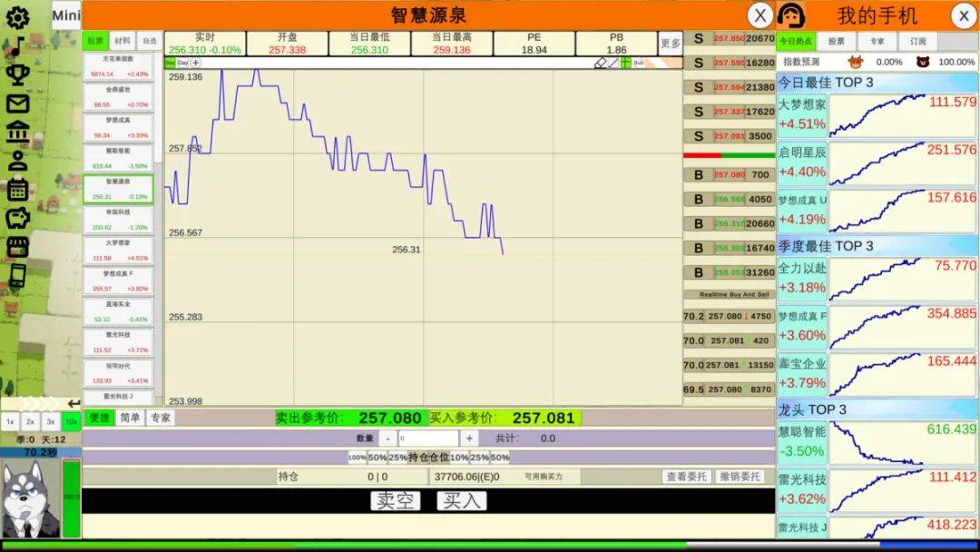Click the 撤销委托 button
Screen dimensions: 980x552
pos(740,477)
